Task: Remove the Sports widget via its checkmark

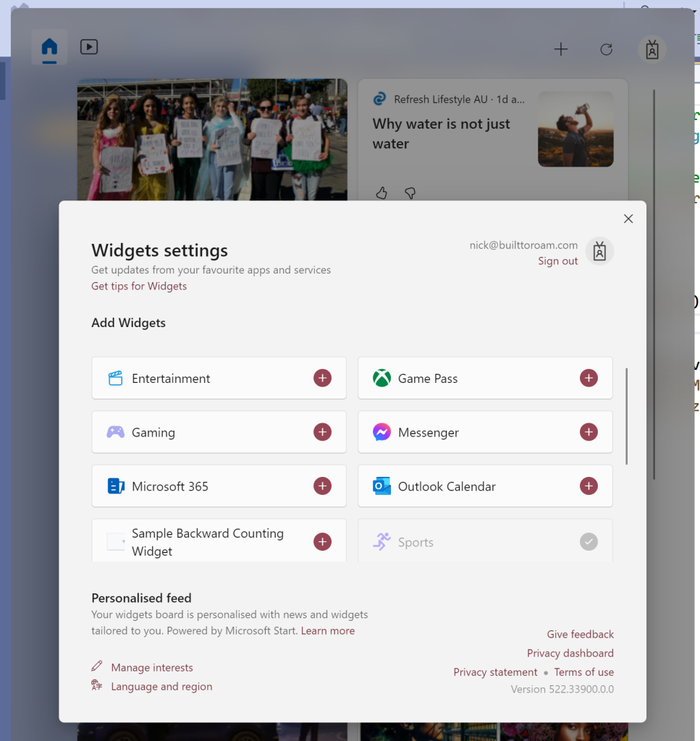Action: pos(589,541)
